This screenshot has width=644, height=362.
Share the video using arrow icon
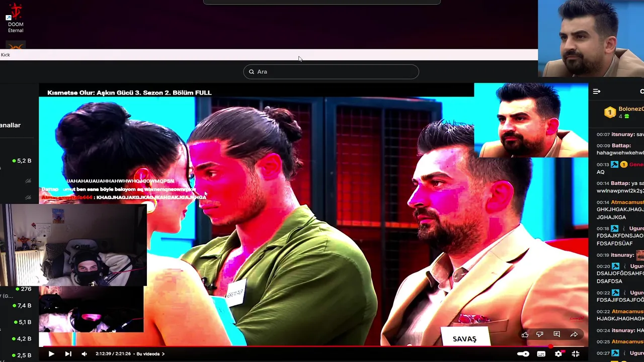point(574,334)
